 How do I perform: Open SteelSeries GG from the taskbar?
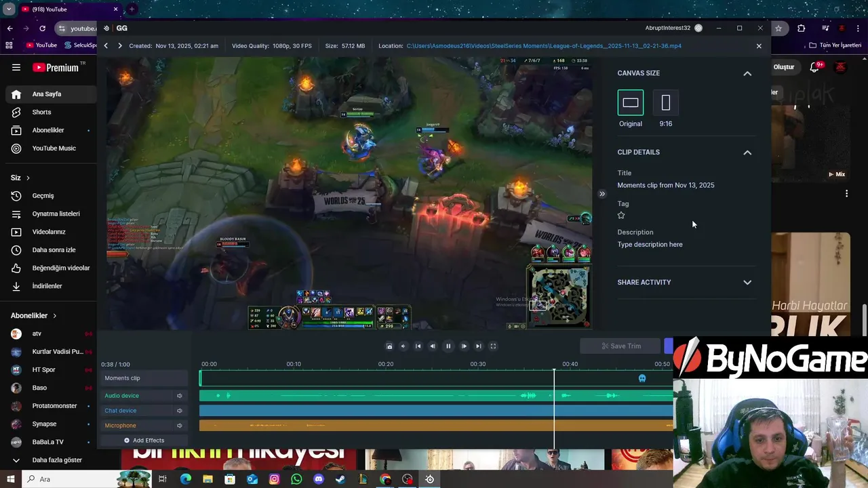430,479
